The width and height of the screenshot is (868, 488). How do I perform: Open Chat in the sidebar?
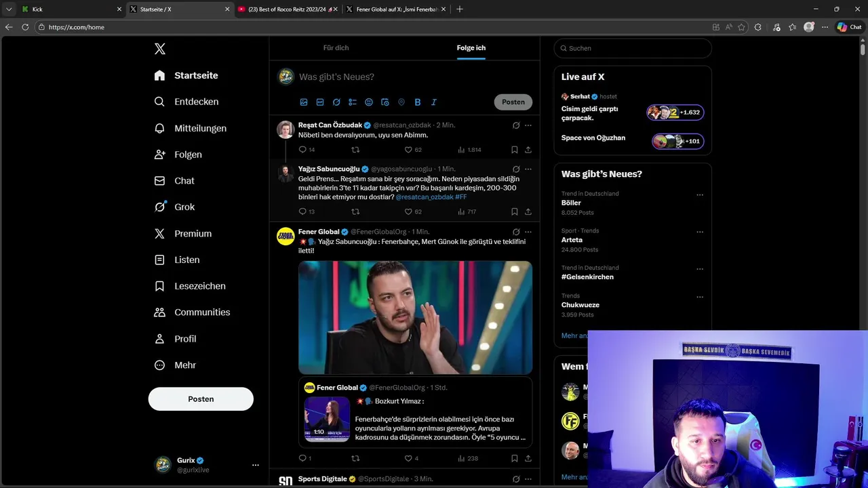point(174,181)
